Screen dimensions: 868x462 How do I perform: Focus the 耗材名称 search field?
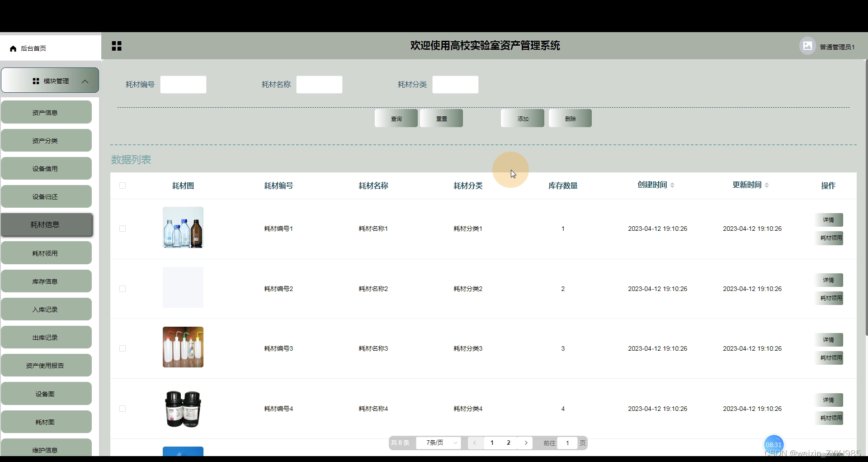319,85
